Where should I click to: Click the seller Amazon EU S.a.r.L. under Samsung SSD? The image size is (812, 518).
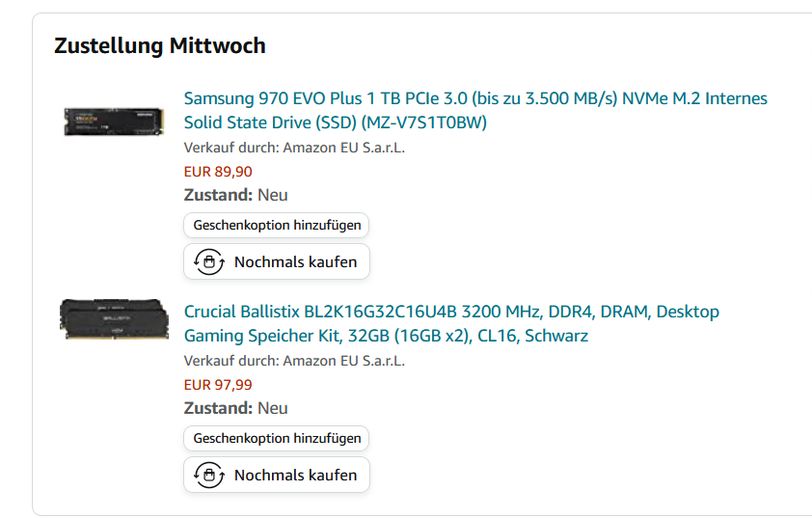[x=344, y=148]
